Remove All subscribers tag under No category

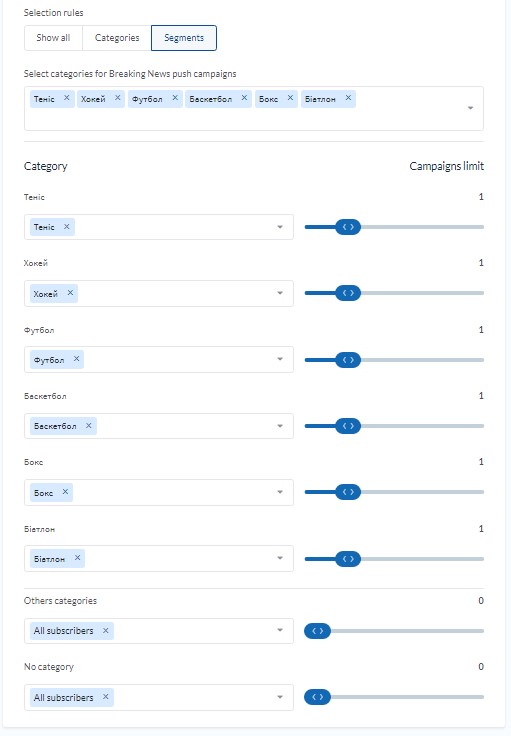click(106, 697)
